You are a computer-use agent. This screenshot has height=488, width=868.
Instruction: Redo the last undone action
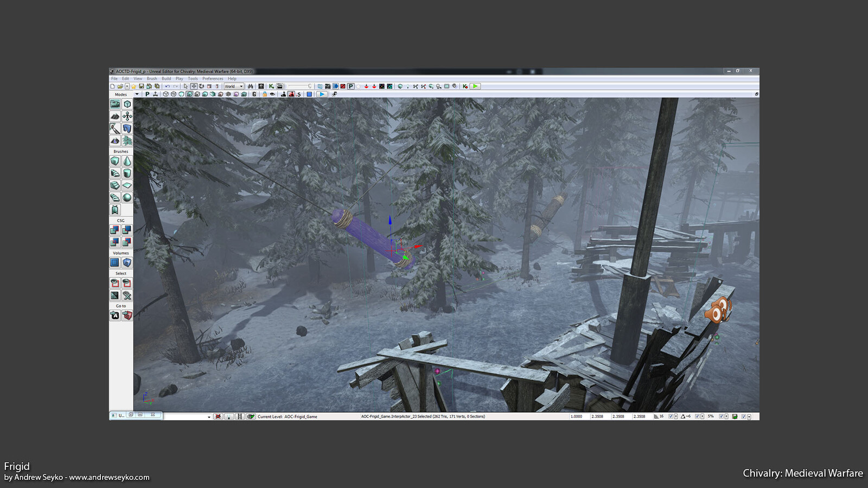[175, 86]
